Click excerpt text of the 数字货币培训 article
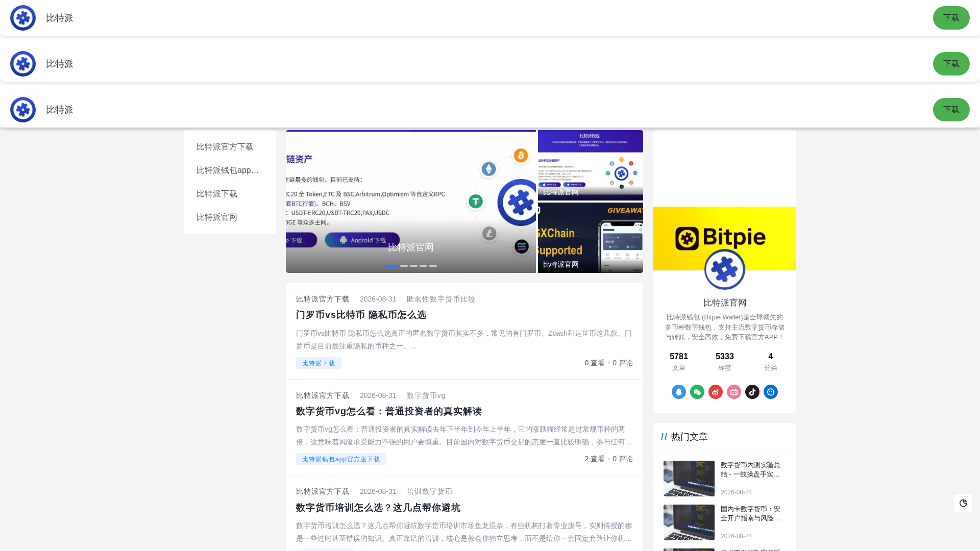Image resolution: width=980 pixels, height=551 pixels. pyautogui.click(x=464, y=532)
